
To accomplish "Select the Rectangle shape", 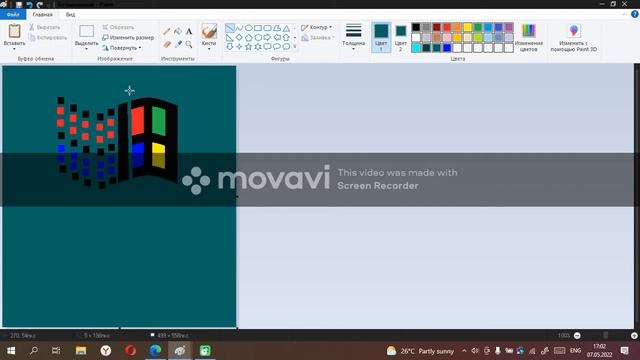I will [258, 28].
